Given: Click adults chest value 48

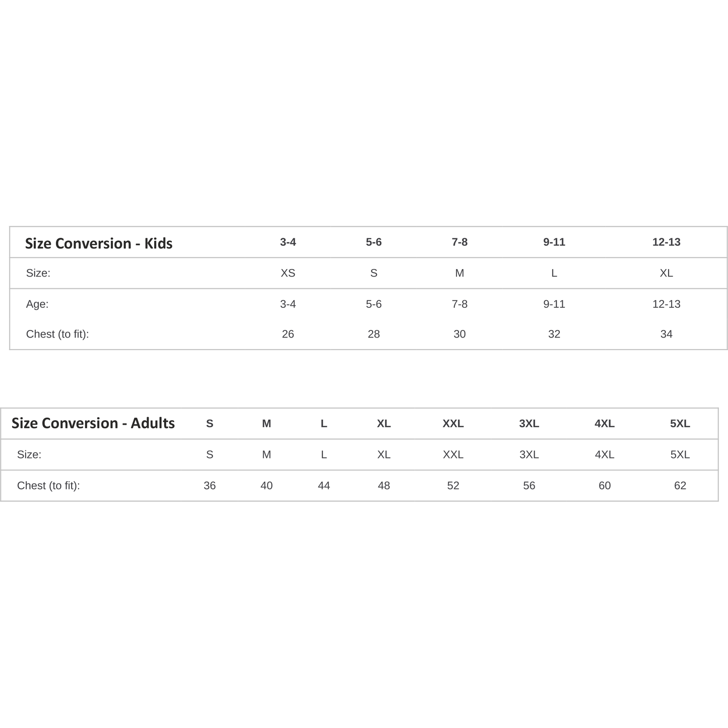Looking at the screenshot, I should point(383,486).
